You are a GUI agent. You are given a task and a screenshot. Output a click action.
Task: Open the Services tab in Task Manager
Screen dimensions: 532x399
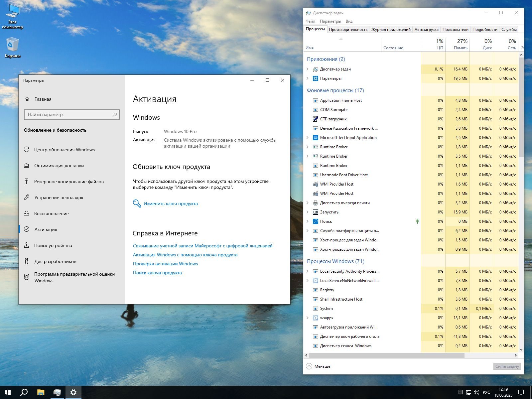click(x=509, y=30)
